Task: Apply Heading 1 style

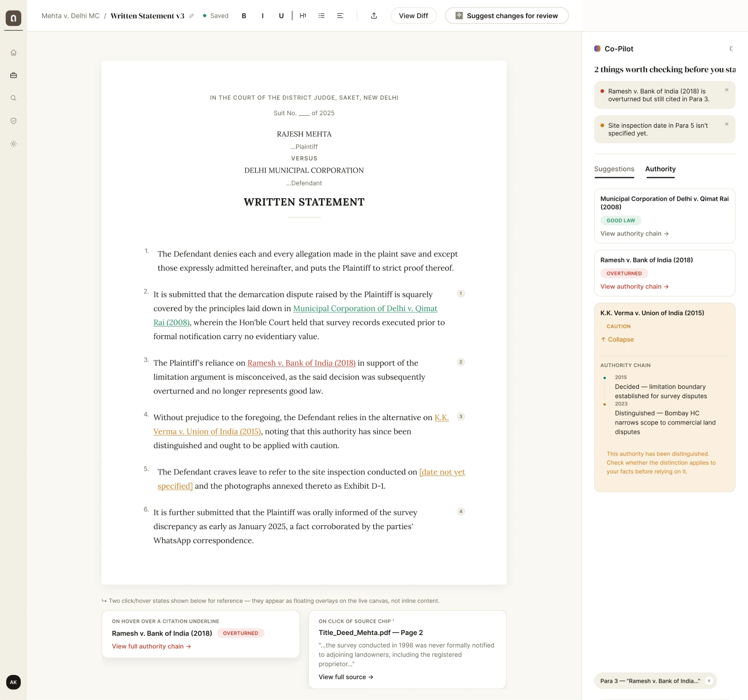Action: click(x=303, y=16)
